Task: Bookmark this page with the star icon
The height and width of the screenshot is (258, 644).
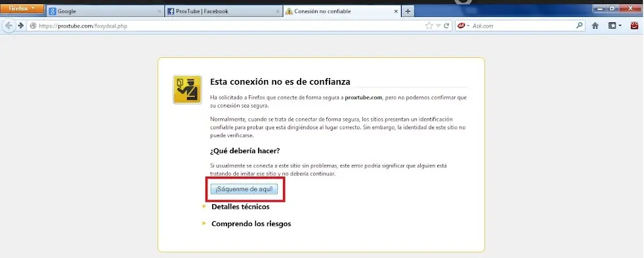Action: [x=429, y=26]
